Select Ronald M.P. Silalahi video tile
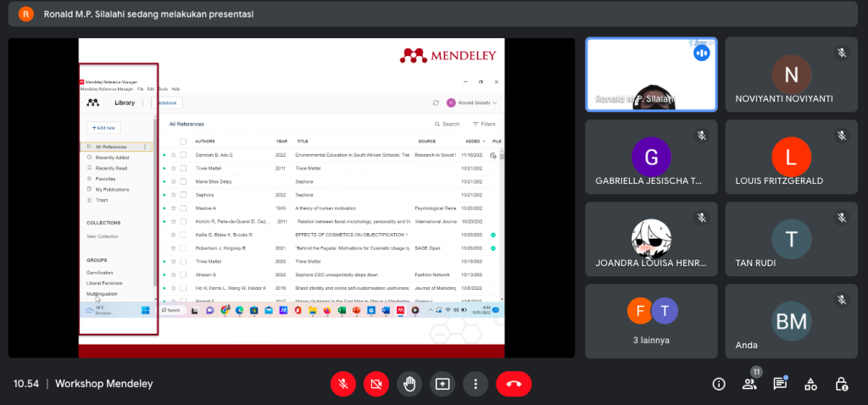 click(652, 75)
